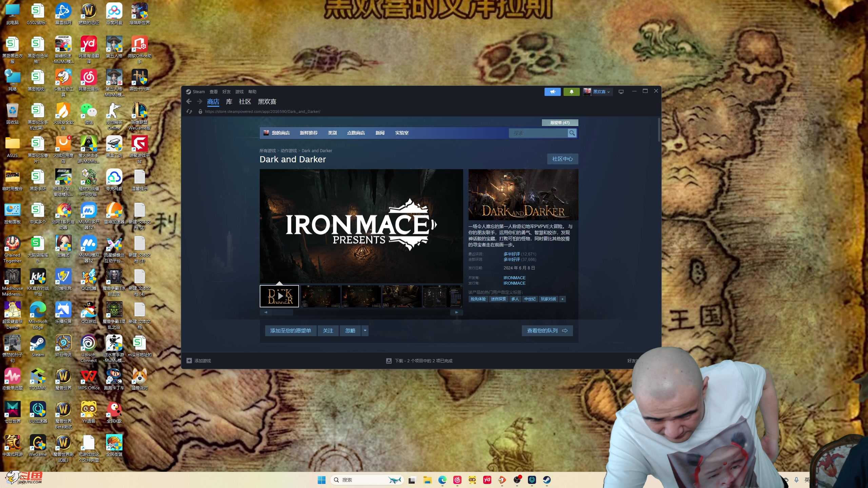
Task: Click the media strip left arrow
Action: [x=266, y=312]
